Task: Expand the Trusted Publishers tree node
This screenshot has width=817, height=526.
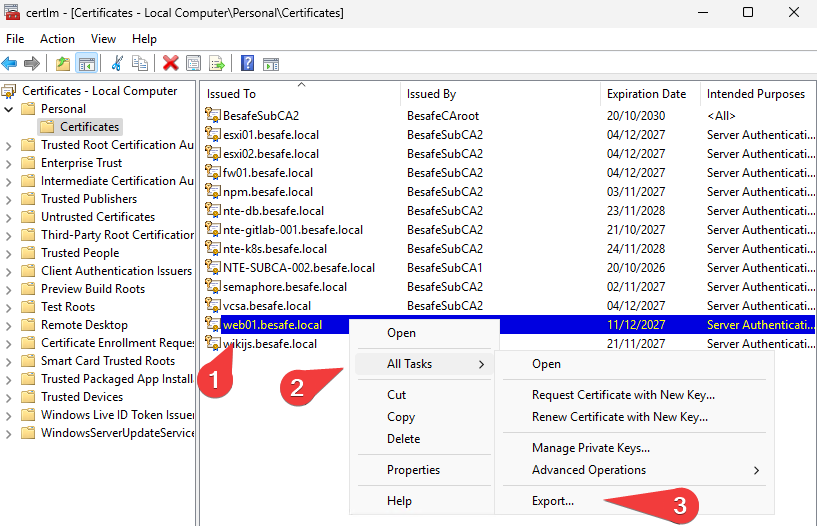Action: 8,199
